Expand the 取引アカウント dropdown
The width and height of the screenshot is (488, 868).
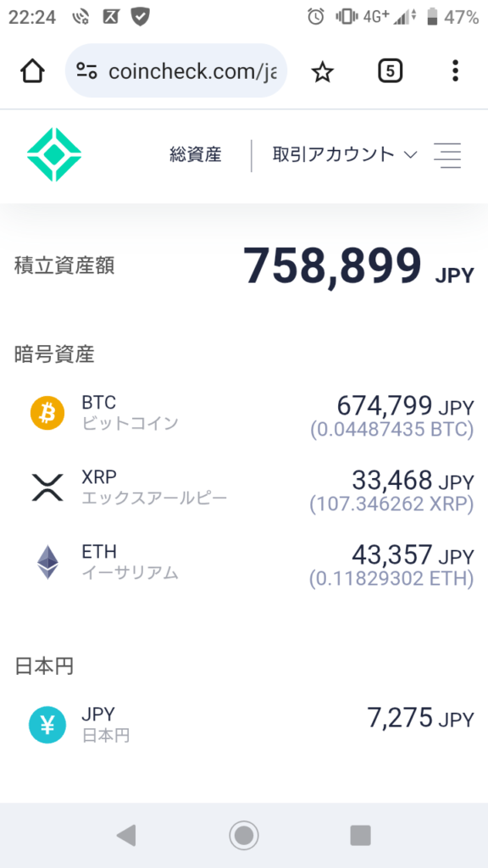point(344,154)
